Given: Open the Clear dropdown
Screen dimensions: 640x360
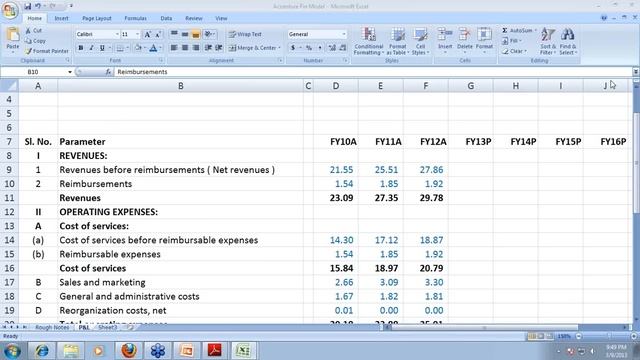Looking at the screenshot, I should (x=514, y=51).
